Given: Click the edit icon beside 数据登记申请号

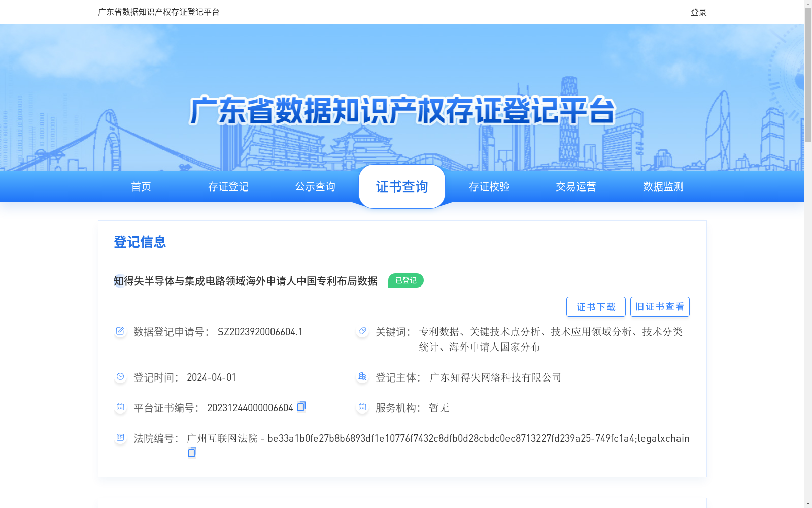Looking at the screenshot, I should tap(120, 331).
